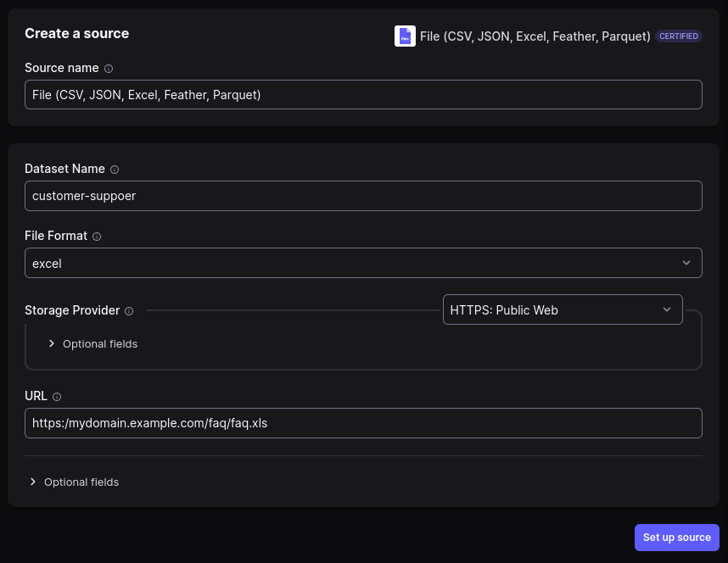Select the Source name text field

click(x=363, y=94)
